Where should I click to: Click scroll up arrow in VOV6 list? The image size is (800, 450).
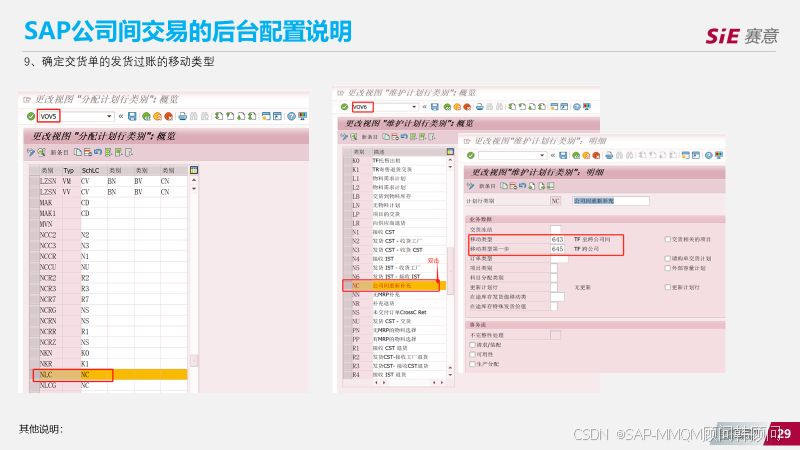coord(450,160)
